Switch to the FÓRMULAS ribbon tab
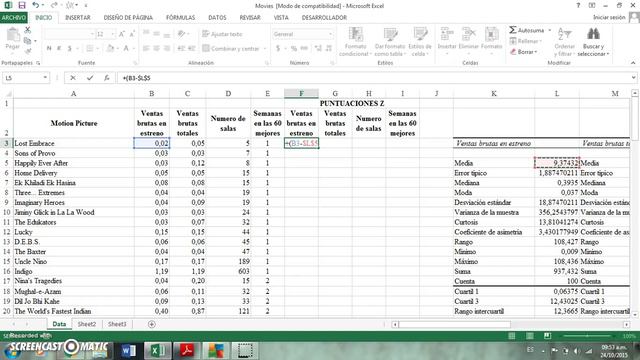This screenshot has width=640, height=360. tap(180, 18)
